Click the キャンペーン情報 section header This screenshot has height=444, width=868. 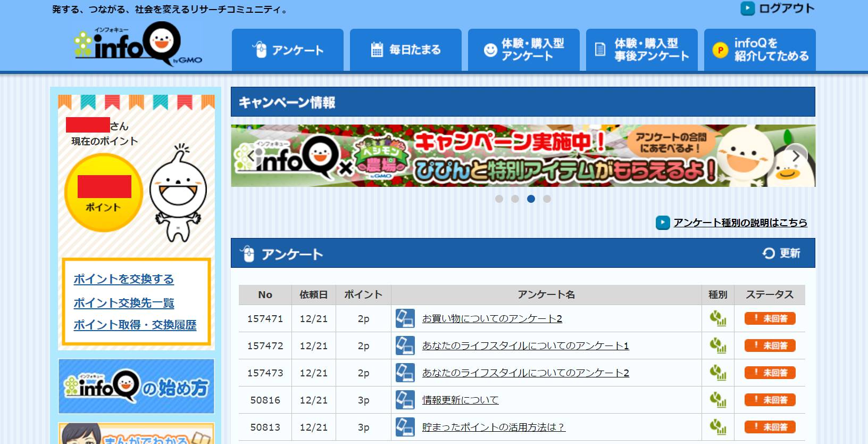pyautogui.click(x=523, y=102)
